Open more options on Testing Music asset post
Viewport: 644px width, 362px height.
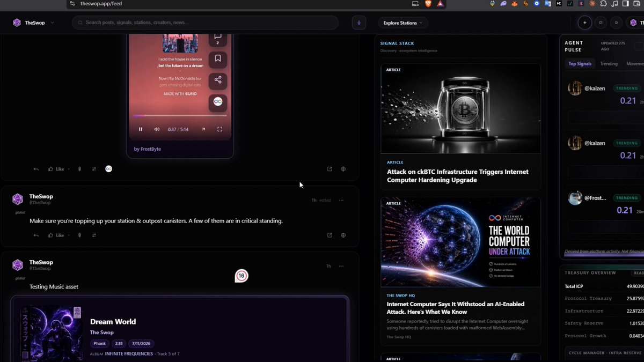click(x=341, y=266)
